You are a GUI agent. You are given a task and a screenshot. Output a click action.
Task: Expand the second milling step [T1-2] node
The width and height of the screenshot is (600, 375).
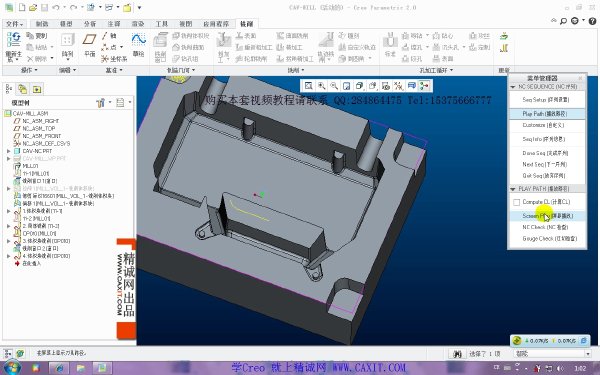click(8, 226)
